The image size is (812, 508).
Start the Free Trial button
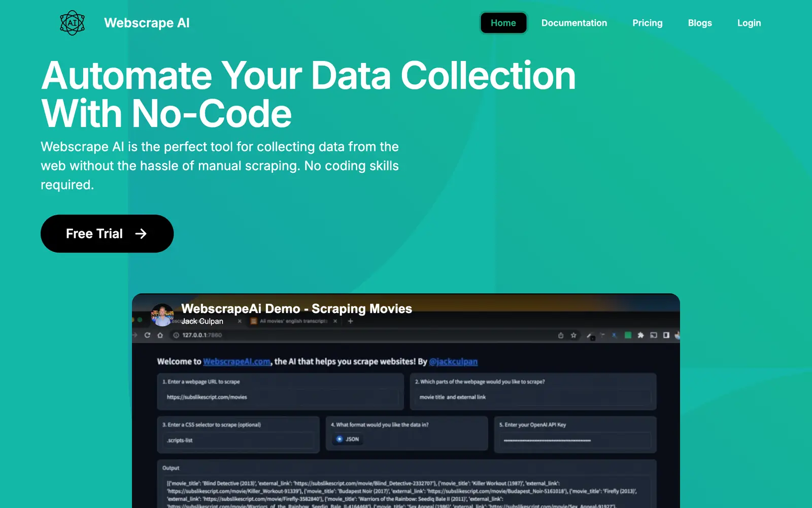(x=107, y=234)
